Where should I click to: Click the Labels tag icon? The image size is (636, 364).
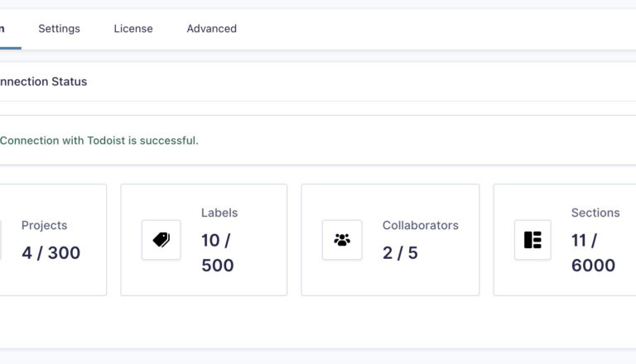tap(161, 240)
